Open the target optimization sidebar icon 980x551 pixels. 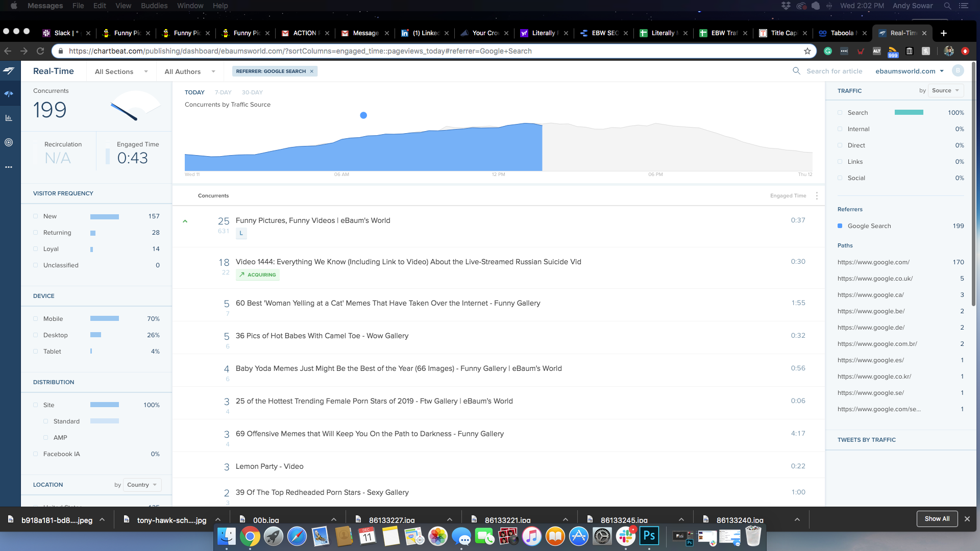coord(9,142)
